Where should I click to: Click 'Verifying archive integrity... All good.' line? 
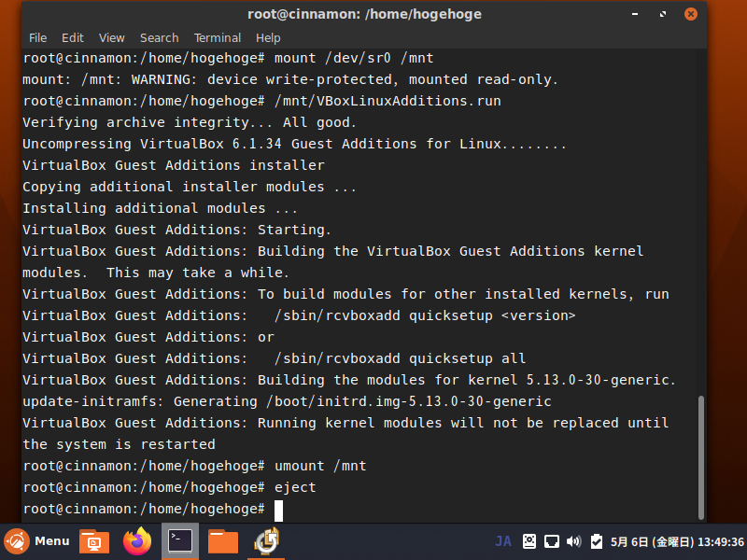tap(190, 122)
